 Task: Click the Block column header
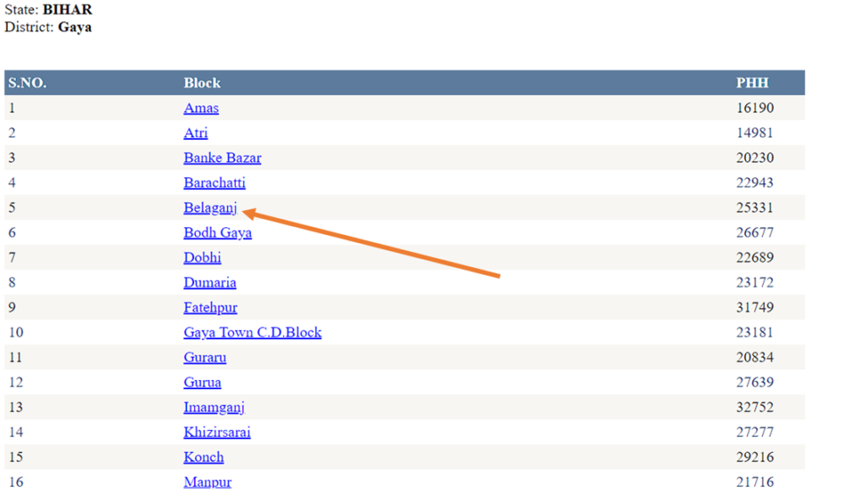(202, 83)
